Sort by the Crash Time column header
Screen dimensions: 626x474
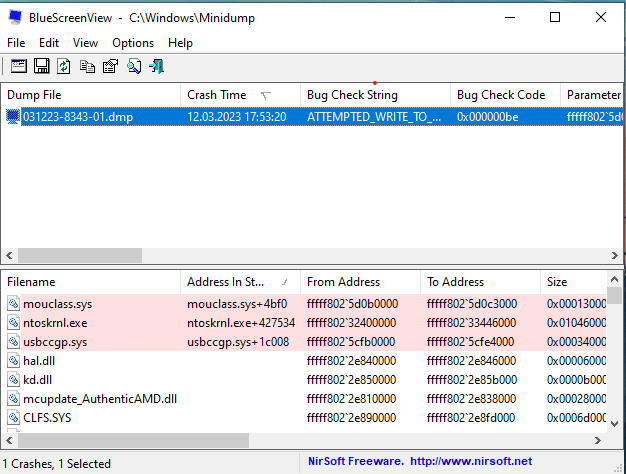(x=240, y=95)
